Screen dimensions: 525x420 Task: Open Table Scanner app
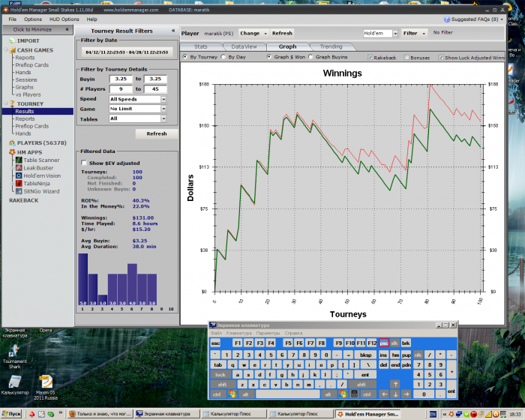(x=40, y=160)
